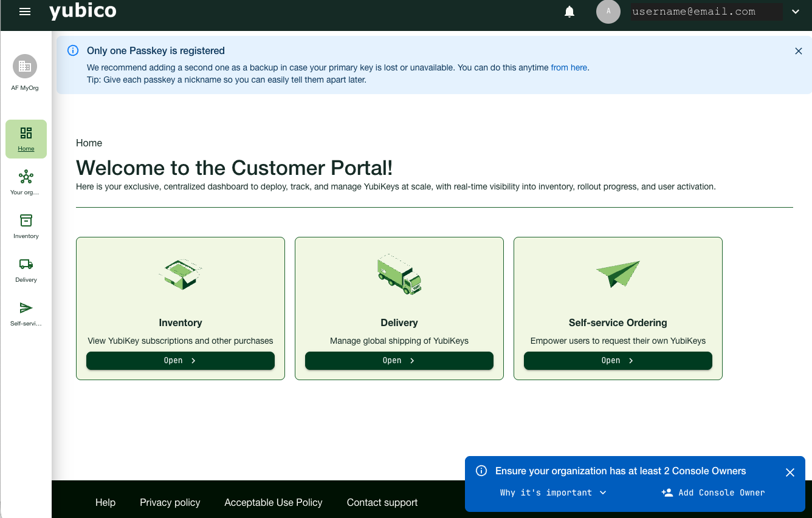This screenshot has width=812, height=518.
Task: Close the Console Owners notification
Action: pos(790,472)
